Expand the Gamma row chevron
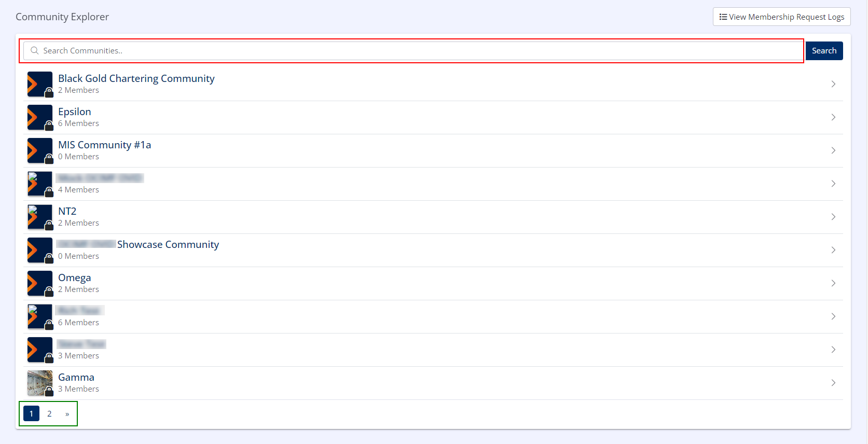The image size is (868, 444). pyautogui.click(x=833, y=383)
